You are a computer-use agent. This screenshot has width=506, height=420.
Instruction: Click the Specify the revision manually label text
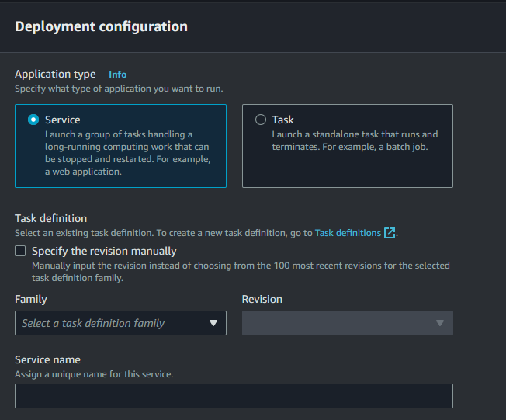[x=104, y=252]
